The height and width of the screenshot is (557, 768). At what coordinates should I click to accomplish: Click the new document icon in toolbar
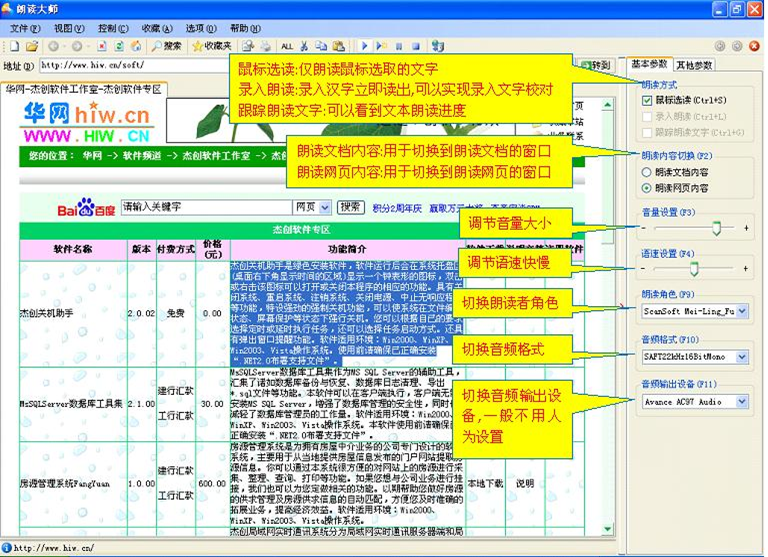[15, 46]
